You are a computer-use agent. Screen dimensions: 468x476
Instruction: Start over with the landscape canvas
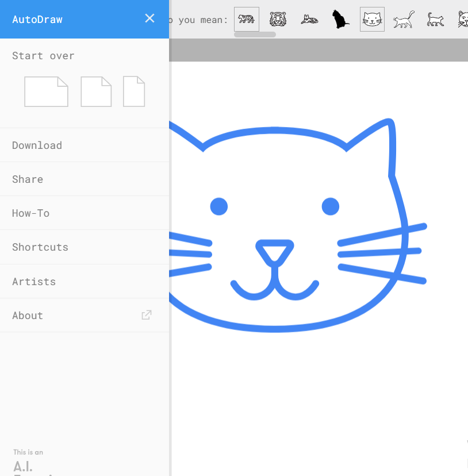tap(46, 92)
